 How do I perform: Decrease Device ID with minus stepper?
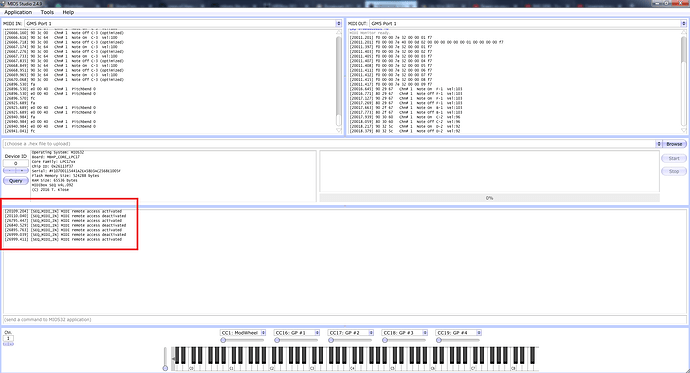(10, 171)
